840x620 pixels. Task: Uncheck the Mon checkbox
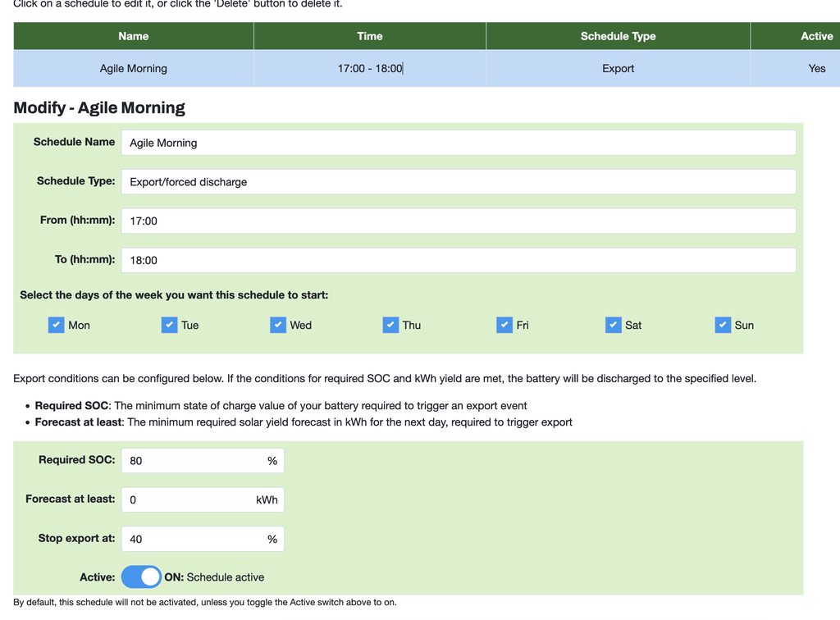pyautogui.click(x=56, y=325)
